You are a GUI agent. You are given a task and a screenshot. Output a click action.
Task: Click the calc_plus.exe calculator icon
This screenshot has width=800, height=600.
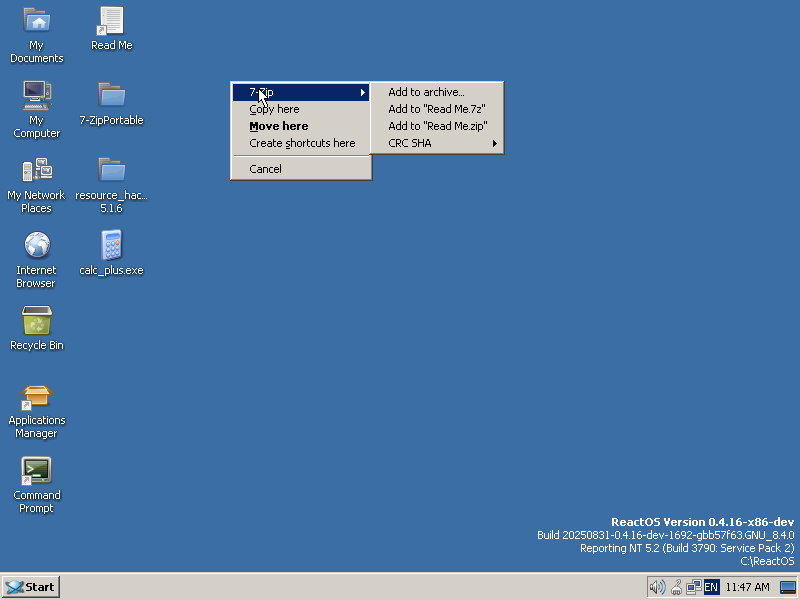(x=111, y=246)
